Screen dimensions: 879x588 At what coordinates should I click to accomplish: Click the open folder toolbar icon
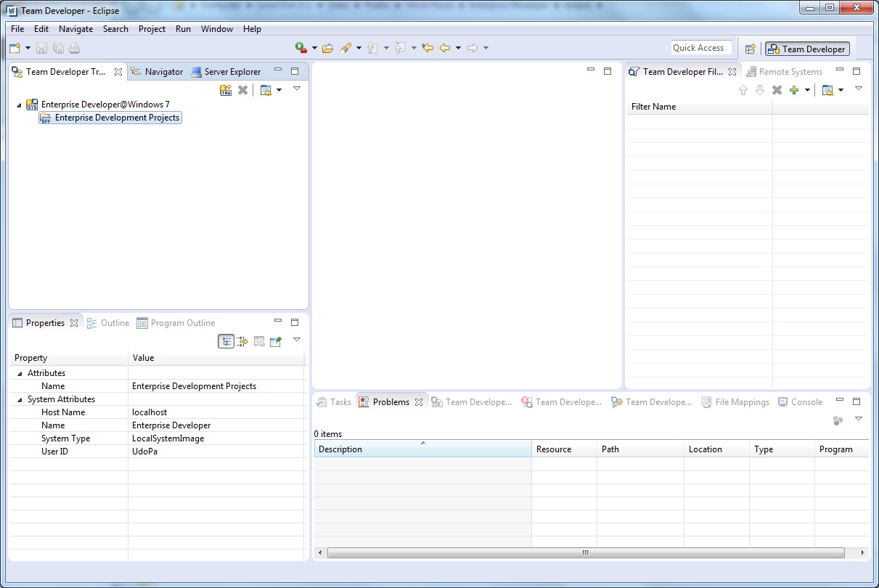[x=327, y=48]
